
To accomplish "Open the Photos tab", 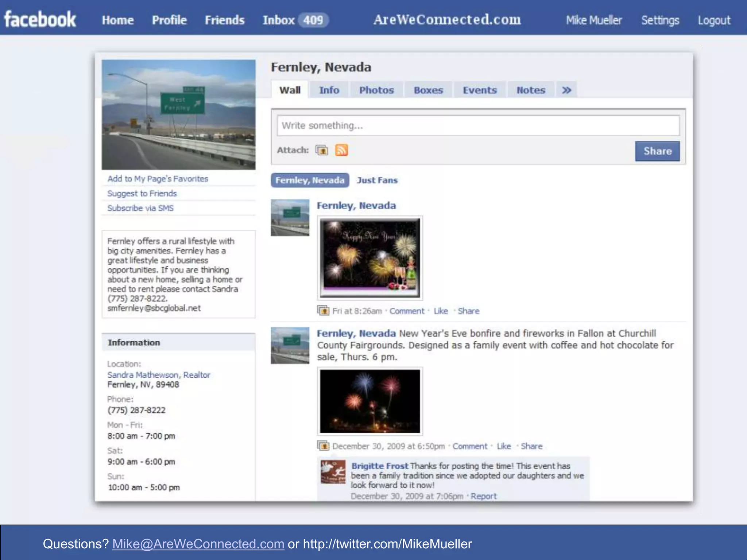I will [376, 90].
